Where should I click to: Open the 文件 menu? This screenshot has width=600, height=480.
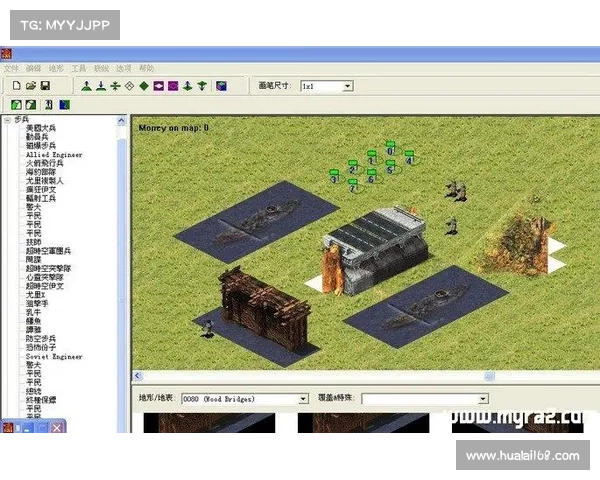click(11, 68)
